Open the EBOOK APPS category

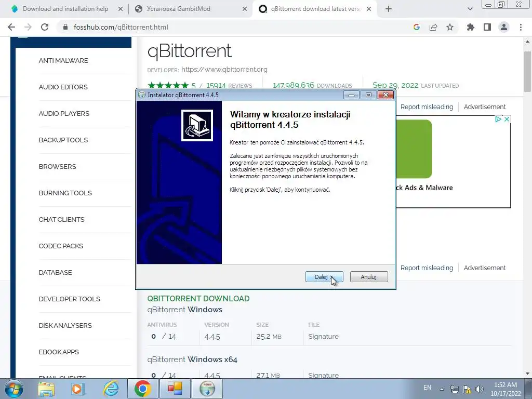[59, 352]
